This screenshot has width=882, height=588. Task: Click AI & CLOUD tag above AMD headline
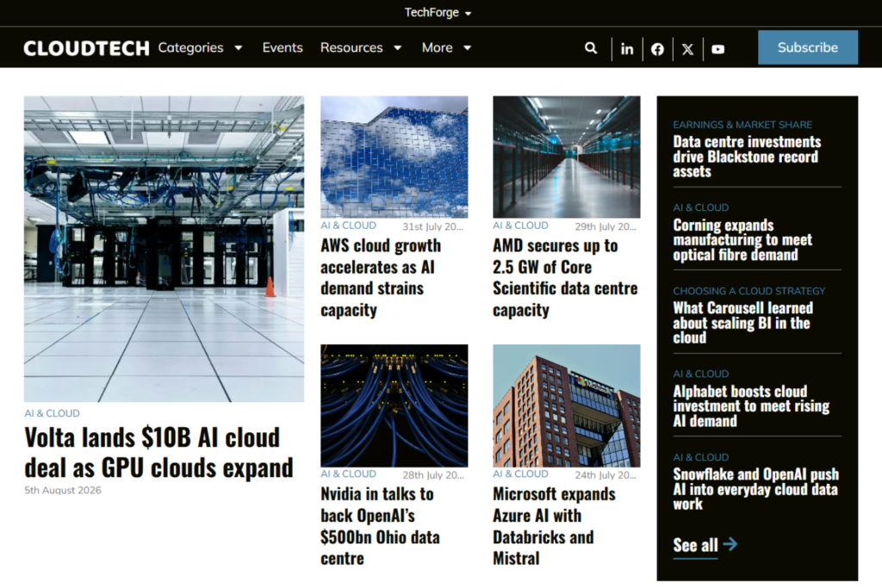[x=520, y=226]
